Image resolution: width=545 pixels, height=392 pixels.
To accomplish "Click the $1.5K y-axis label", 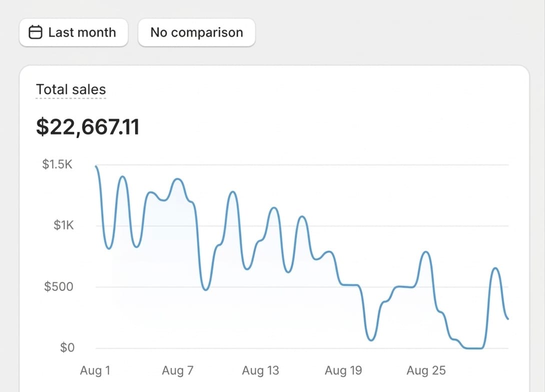I will (x=58, y=164).
